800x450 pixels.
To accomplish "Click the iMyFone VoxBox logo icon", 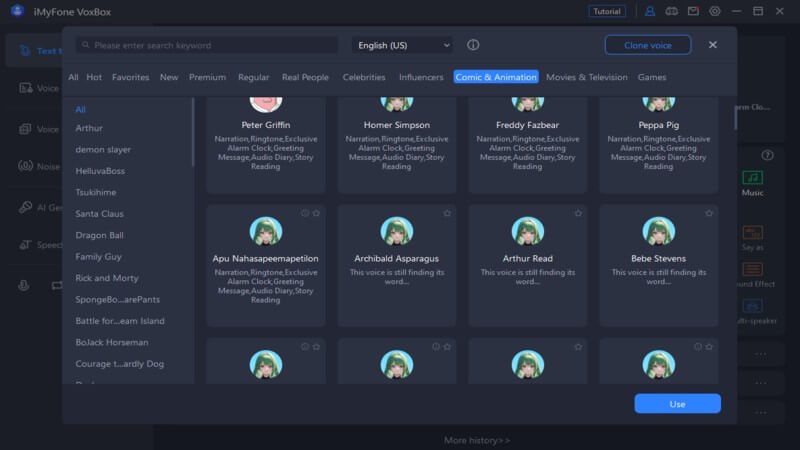I will [x=17, y=11].
